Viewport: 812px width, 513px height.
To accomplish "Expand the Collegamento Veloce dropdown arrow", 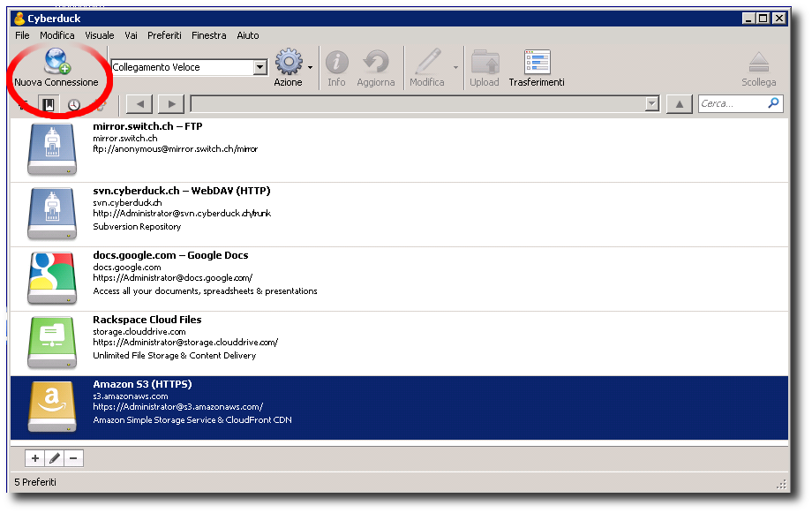I will click(260, 67).
